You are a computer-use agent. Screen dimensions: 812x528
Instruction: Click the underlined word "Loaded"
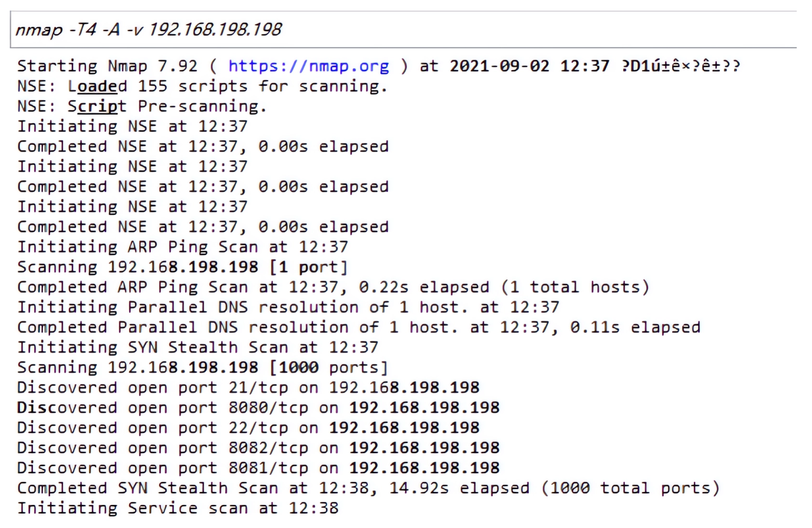coord(97,86)
